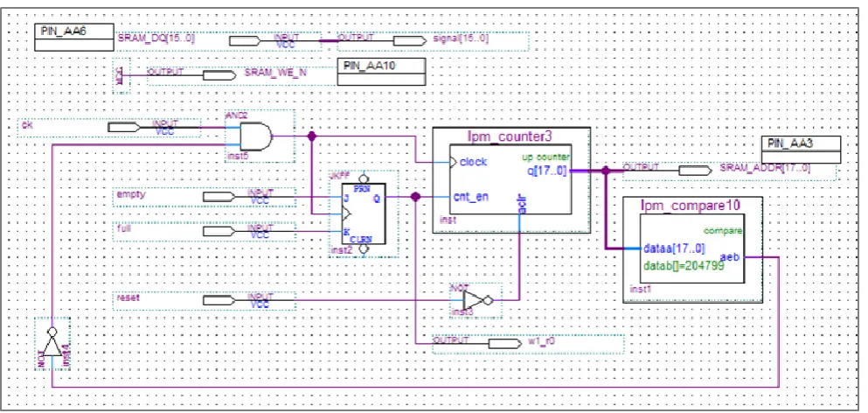Select the PIN_AA3 assignment box
The width and height of the screenshot is (868, 413).
point(801,150)
